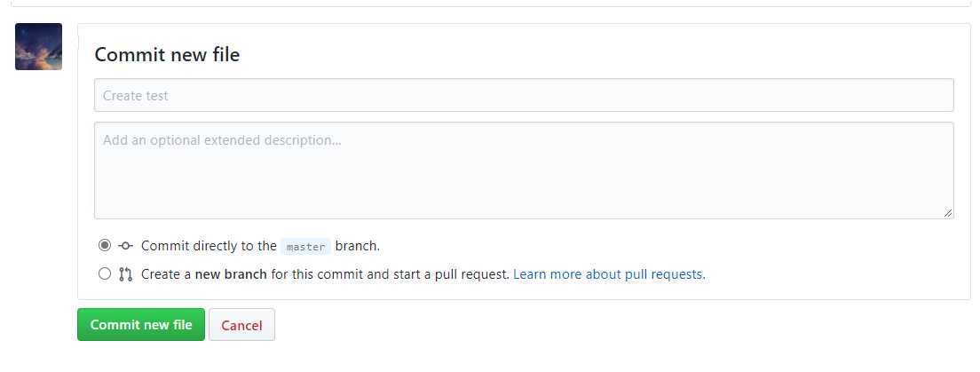Open the 'Learn more about pull requests' link
Image resolution: width=980 pixels, height=372 pixels.
609,273
